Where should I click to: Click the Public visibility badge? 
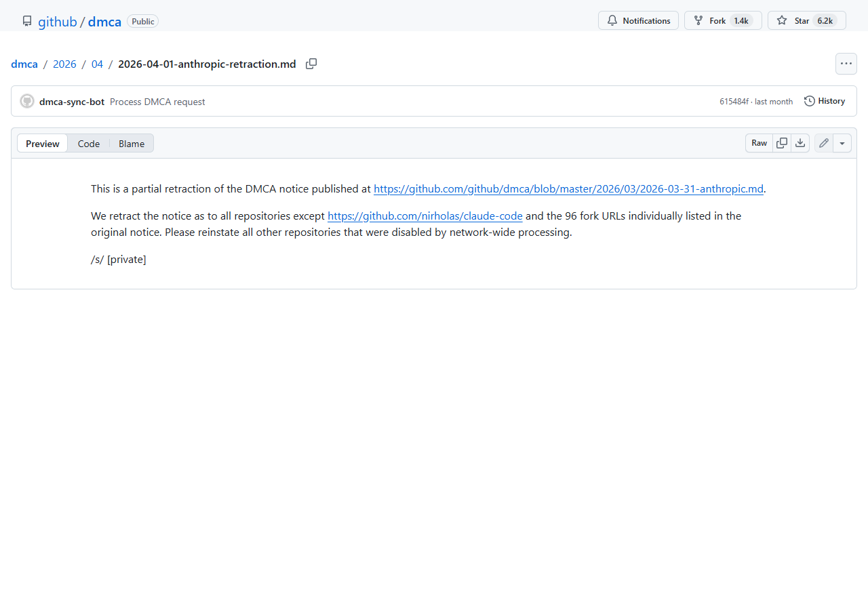point(142,21)
